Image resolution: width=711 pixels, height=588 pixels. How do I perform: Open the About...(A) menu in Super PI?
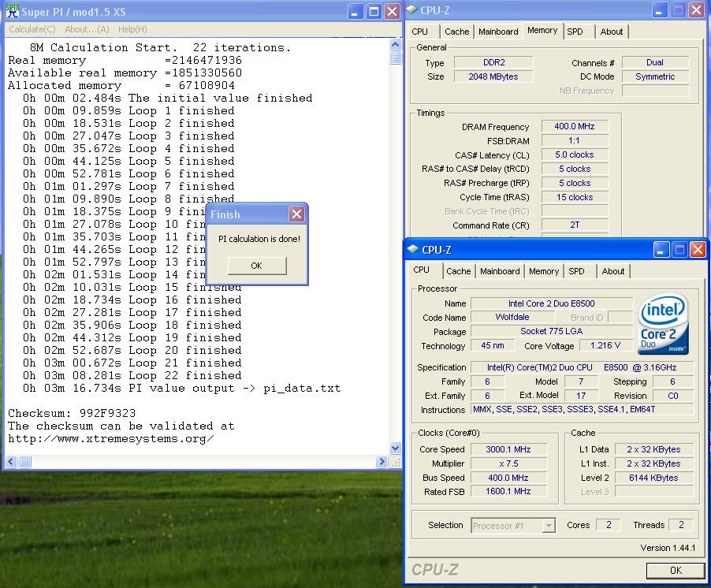(87, 29)
